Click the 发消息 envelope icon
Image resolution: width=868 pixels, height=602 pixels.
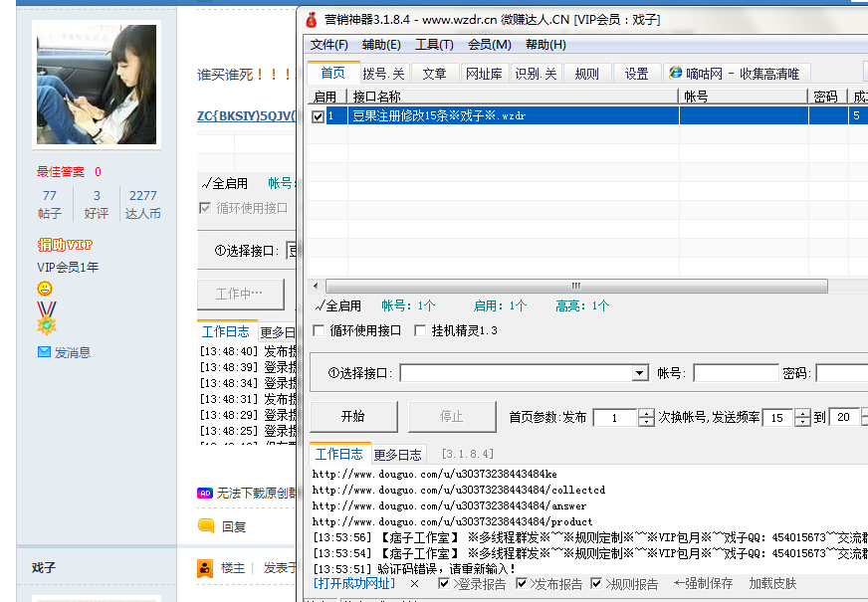pyautogui.click(x=44, y=349)
